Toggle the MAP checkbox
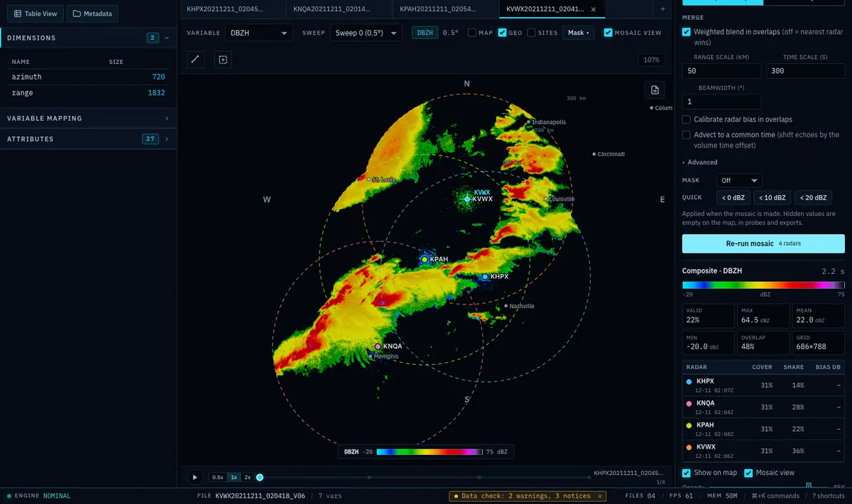The height and width of the screenshot is (504, 852). (472, 33)
